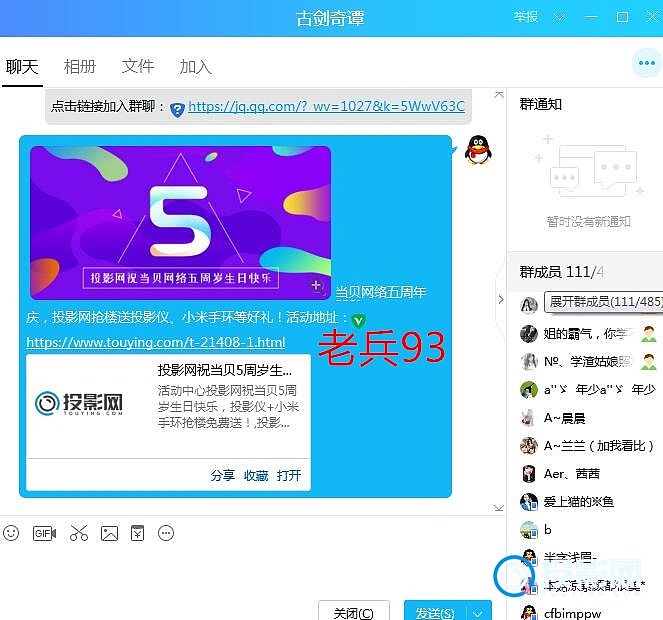
Task: Click the 关闭(C) button
Action: point(353,612)
